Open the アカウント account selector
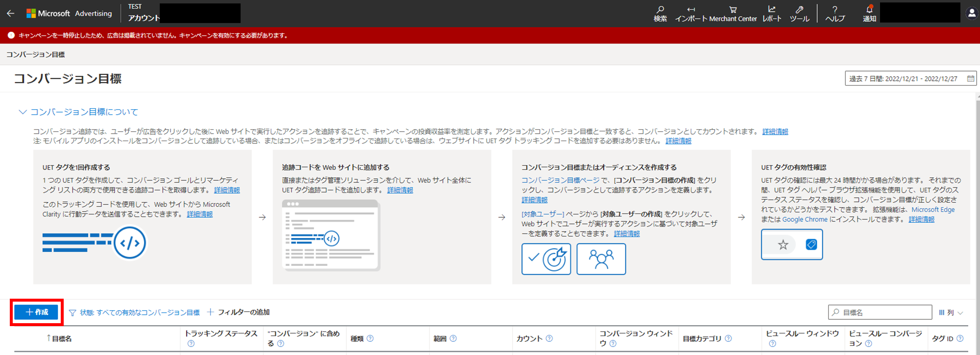The height and width of the screenshot is (355, 980). [184, 13]
